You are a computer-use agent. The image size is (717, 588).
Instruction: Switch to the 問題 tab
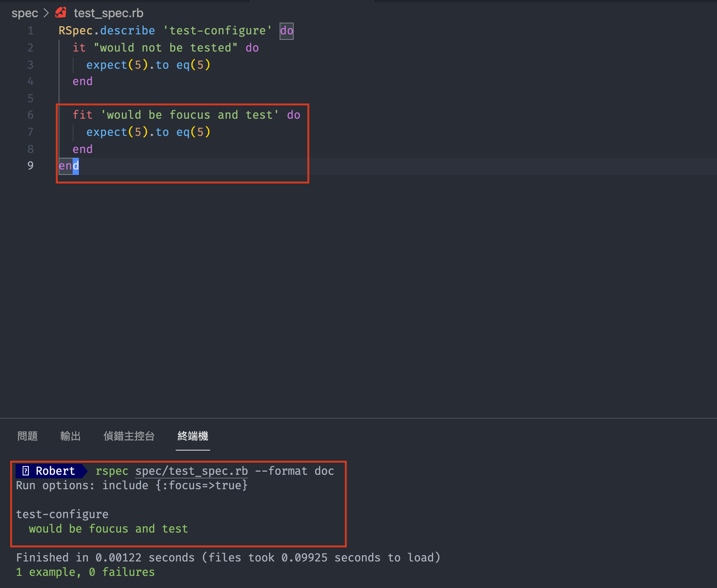[27, 436]
